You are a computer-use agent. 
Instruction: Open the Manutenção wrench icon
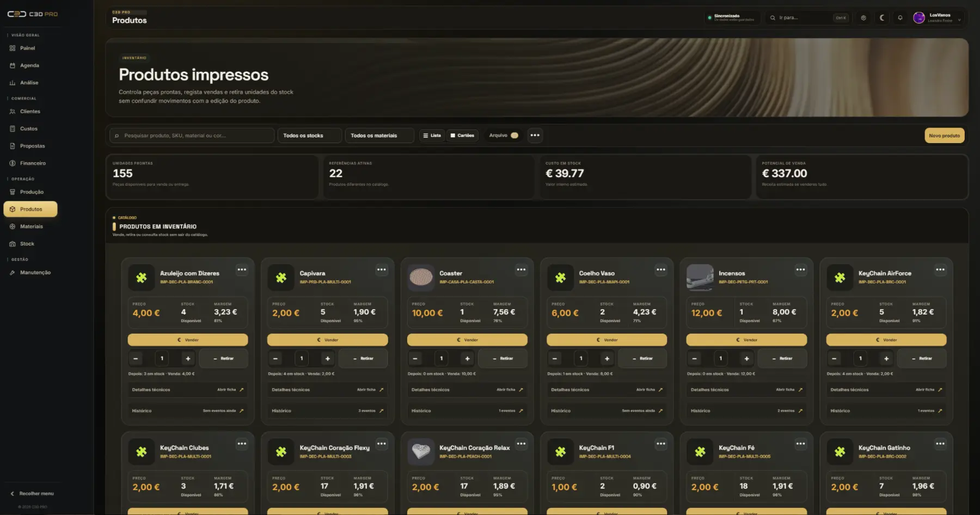(13, 273)
